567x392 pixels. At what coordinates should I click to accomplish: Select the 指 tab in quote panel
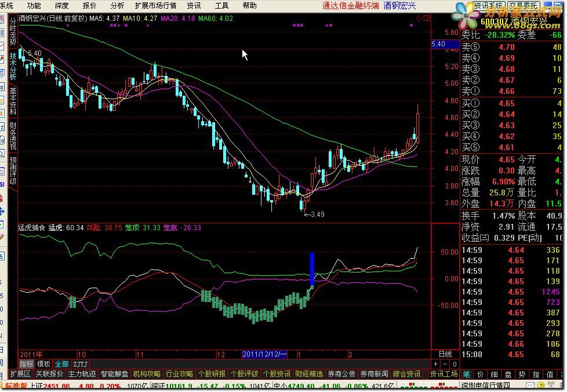[536, 375]
